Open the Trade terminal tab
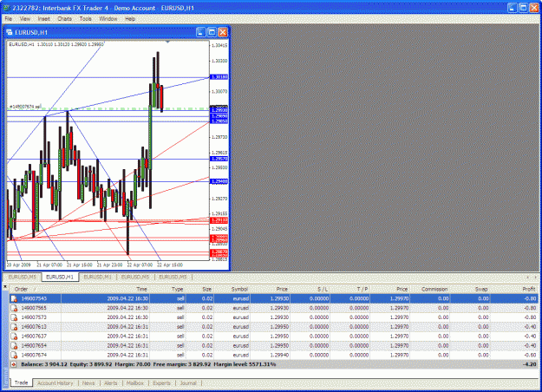Image resolution: width=542 pixels, height=392 pixels. tap(21, 382)
